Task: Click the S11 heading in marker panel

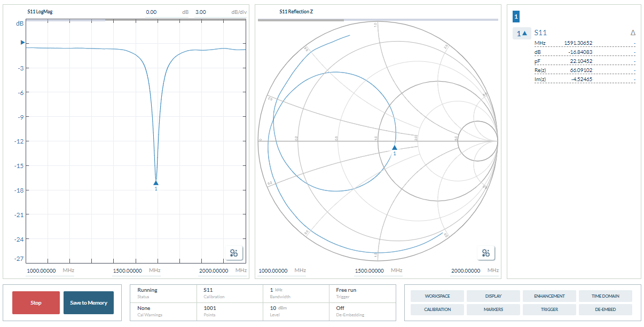Action: (540, 33)
